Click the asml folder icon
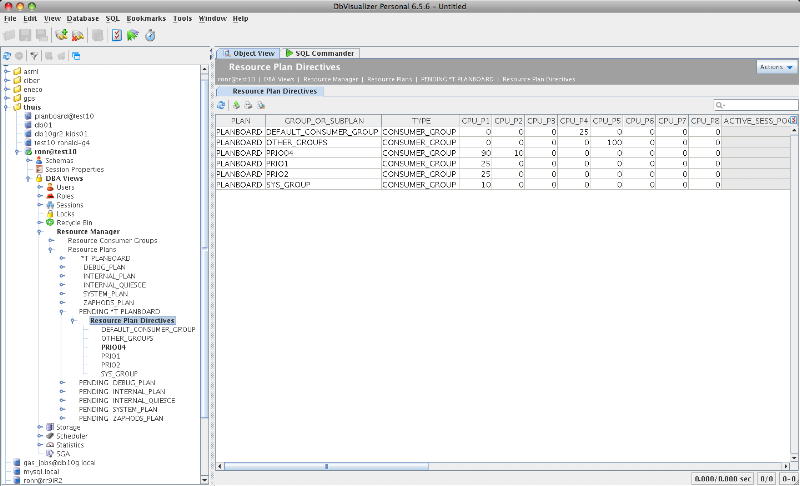Viewport: 800px width, 486px height. (17, 71)
